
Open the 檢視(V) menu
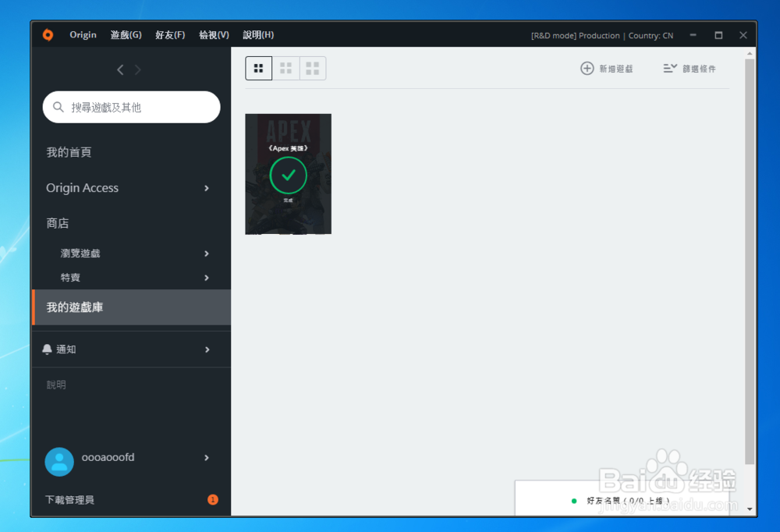click(214, 35)
